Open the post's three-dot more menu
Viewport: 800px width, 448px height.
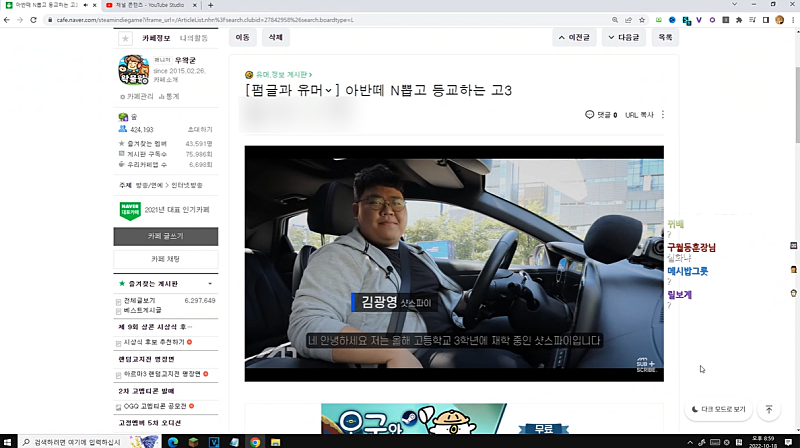[x=662, y=115]
